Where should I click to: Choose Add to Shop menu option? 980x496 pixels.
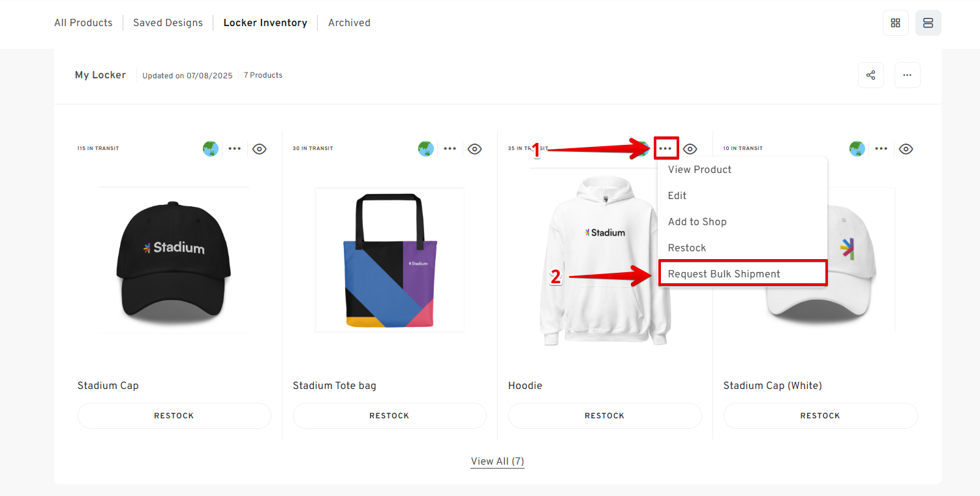pos(697,222)
